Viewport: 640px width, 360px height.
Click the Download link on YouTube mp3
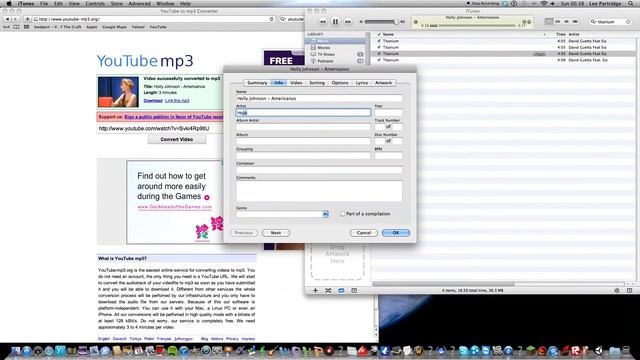point(153,101)
